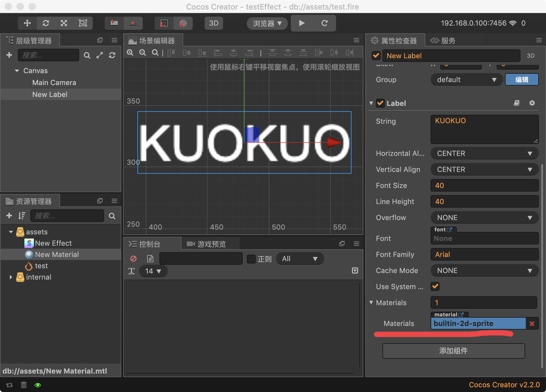The width and height of the screenshot is (546, 392).
Task: Open Vertical Align dropdown
Action: click(x=484, y=170)
